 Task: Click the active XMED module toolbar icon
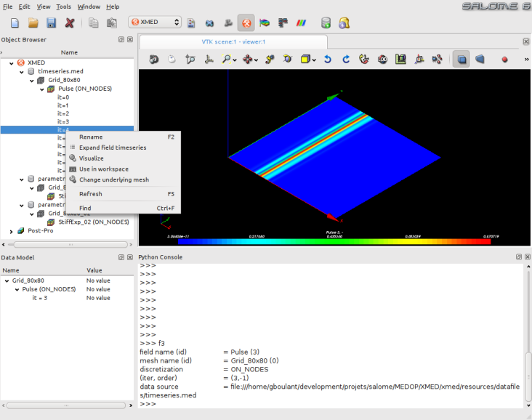click(x=246, y=23)
